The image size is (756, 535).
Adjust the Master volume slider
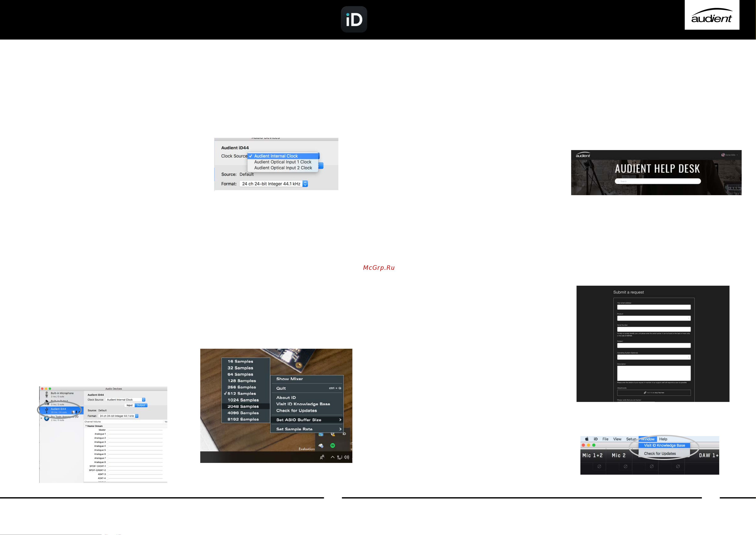pyautogui.click(x=135, y=430)
